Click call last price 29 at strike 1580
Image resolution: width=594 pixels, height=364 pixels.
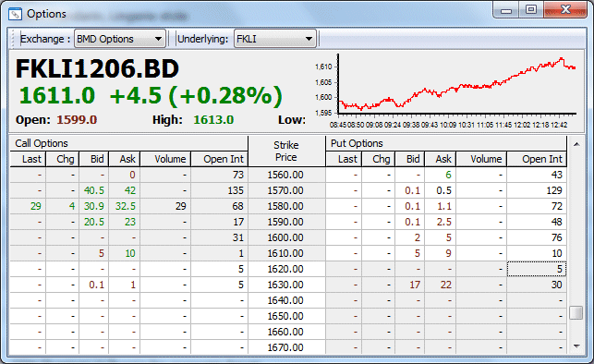[28, 206]
